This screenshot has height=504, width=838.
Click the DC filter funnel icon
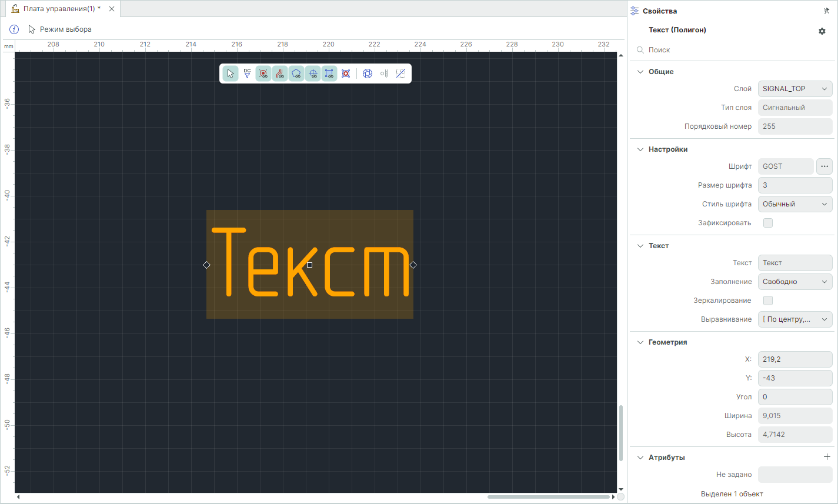point(247,74)
